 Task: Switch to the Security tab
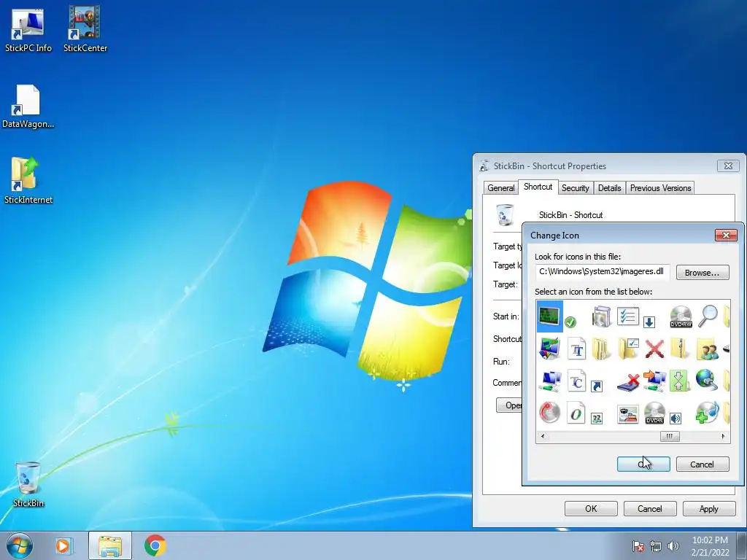pyautogui.click(x=575, y=188)
